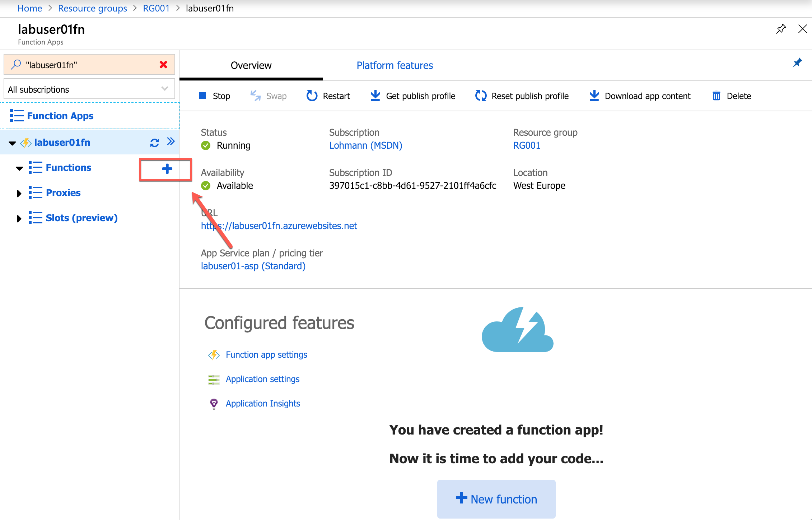812x520 pixels.
Task: Click the labuser01fn breadcrumb text
Action: coord(210,8)
